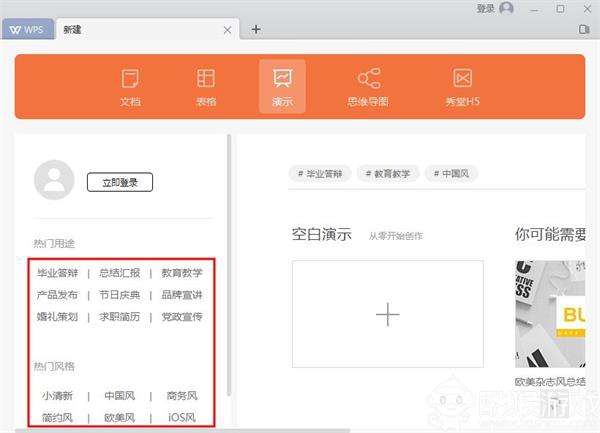Click the # 毕业答辩 tag

point(320,174)
